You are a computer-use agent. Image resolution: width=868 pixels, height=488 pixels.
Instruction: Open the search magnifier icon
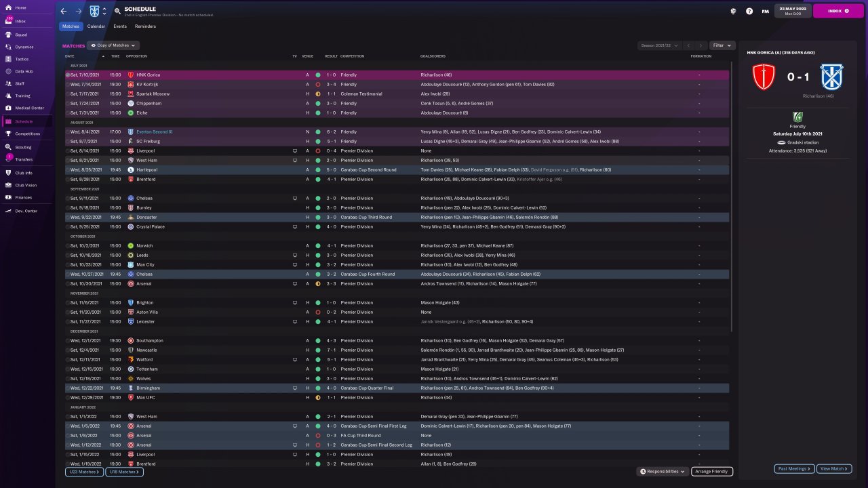pyautogui.click(x=118, y=12)
